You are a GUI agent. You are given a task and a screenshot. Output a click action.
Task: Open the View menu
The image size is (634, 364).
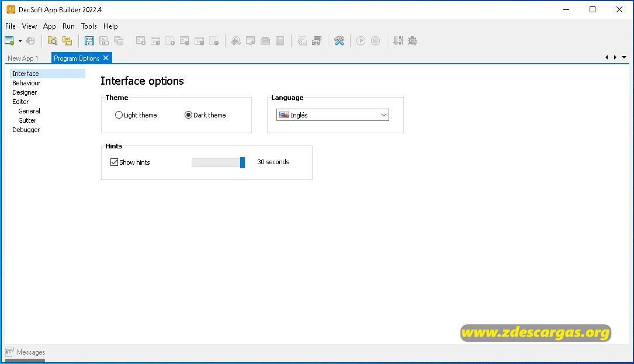point(29,26)
